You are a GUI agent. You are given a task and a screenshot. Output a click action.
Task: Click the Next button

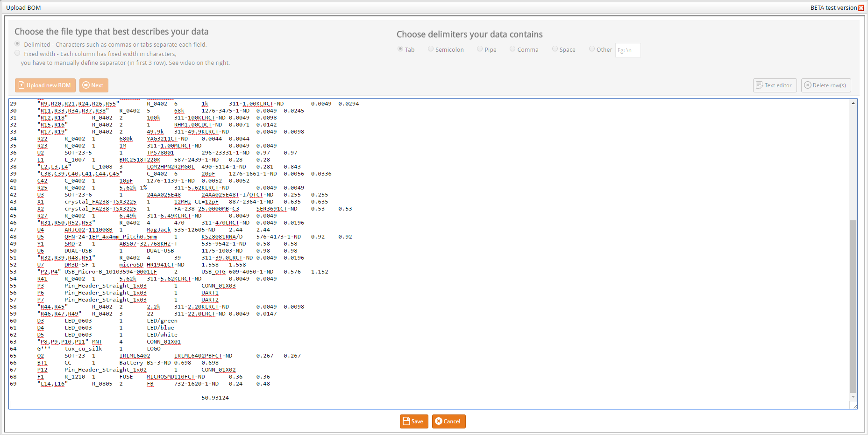pos(93,85)
